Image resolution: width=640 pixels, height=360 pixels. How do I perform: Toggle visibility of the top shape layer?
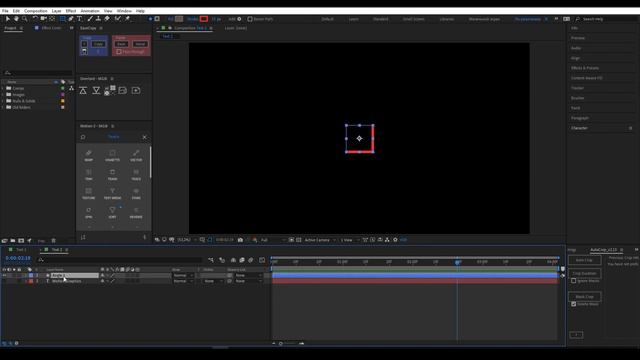[4, 276]
